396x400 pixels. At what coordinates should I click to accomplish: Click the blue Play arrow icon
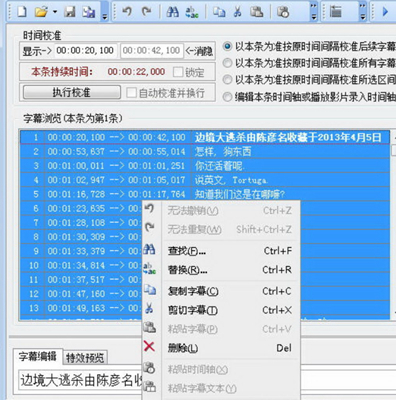tap(385, 12)
